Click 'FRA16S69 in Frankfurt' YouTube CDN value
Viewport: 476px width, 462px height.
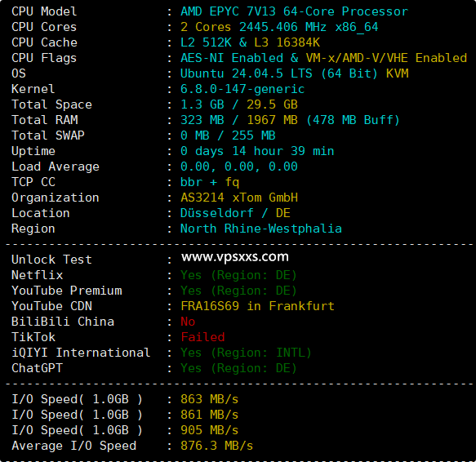[257, 306]
